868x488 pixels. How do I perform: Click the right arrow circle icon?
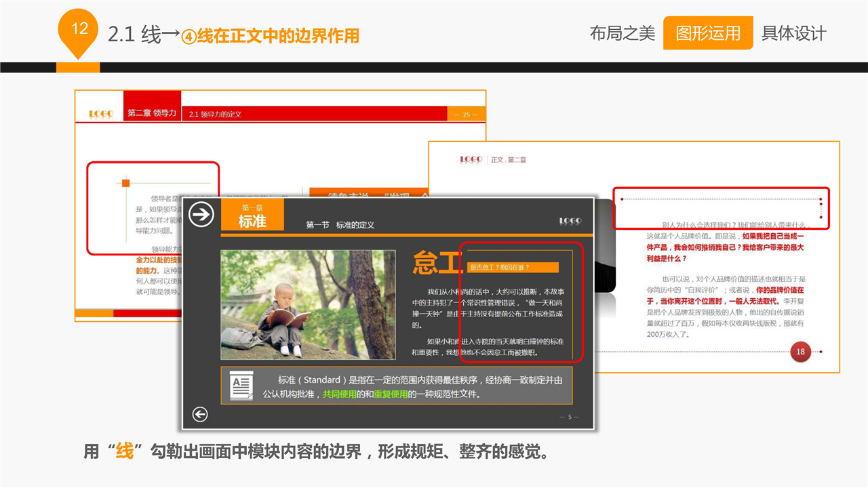point(201,215)
